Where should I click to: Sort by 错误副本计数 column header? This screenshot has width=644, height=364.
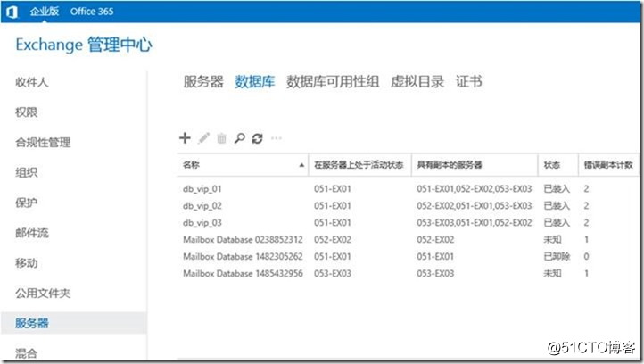[608, 165]
